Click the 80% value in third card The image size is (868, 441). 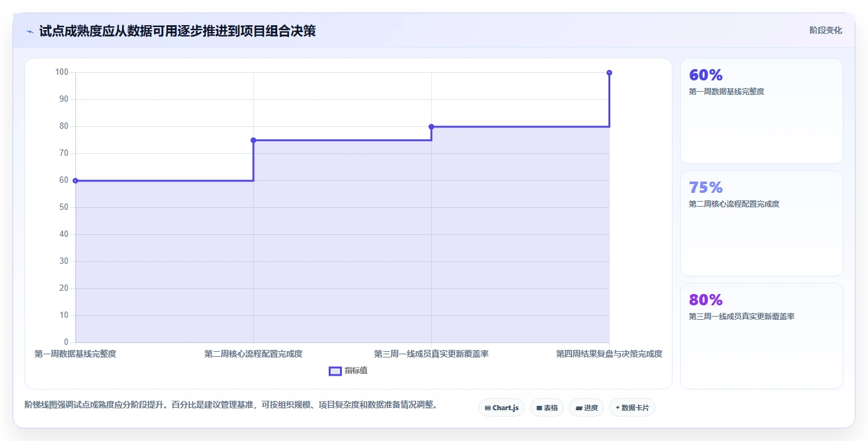pyautogui.click(x=706, y=300)
